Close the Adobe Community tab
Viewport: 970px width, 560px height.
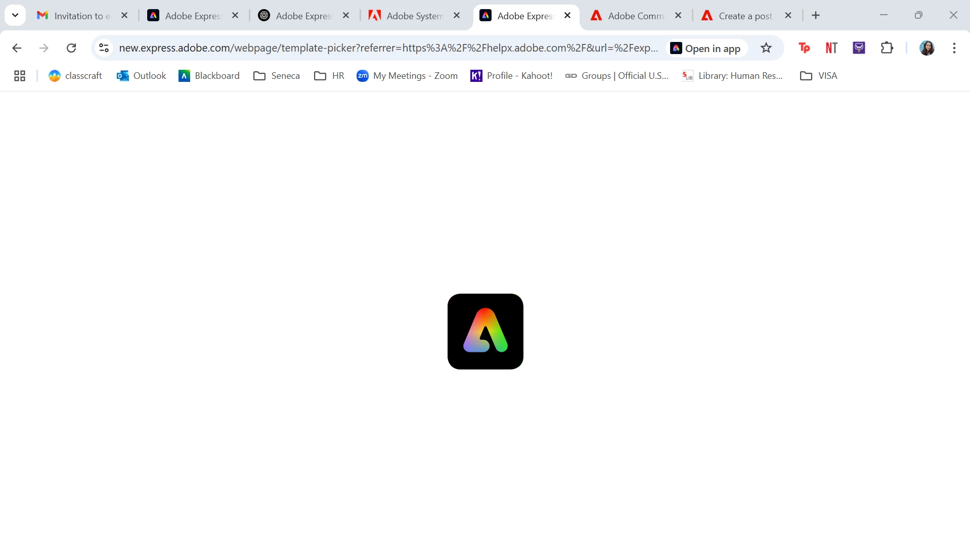[678, 16]
